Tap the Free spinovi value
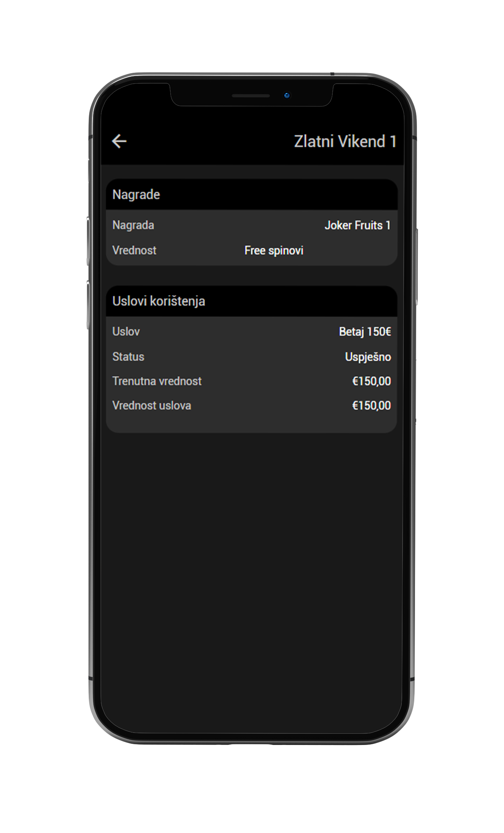Image resolution: width=504 pixels, height=833 pixels. 274,251
